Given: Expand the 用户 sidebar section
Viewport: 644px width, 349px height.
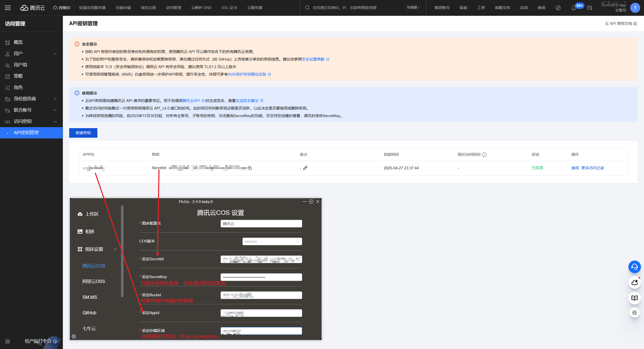Looking at the screenshot, I should [x=31, y=54].
